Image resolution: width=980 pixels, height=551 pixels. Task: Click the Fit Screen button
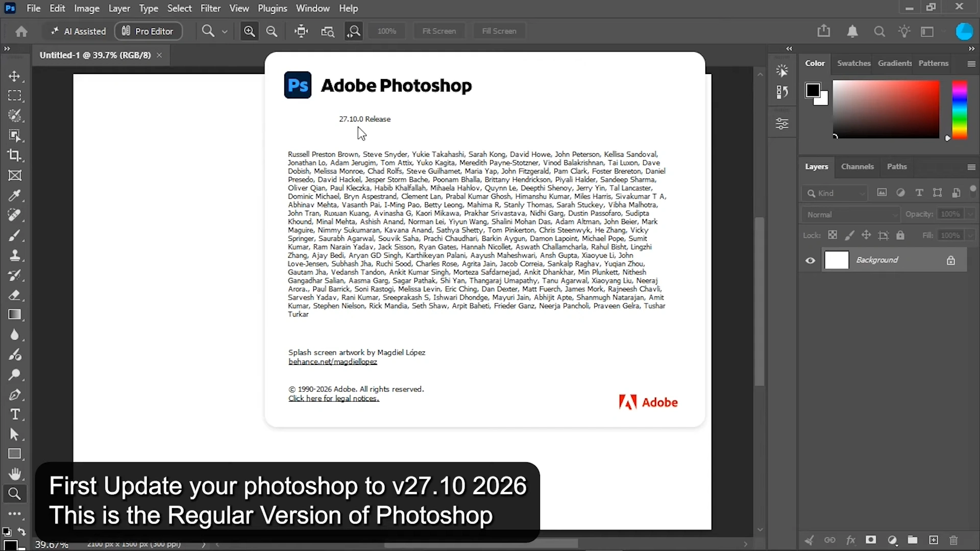tap(439, 31)
